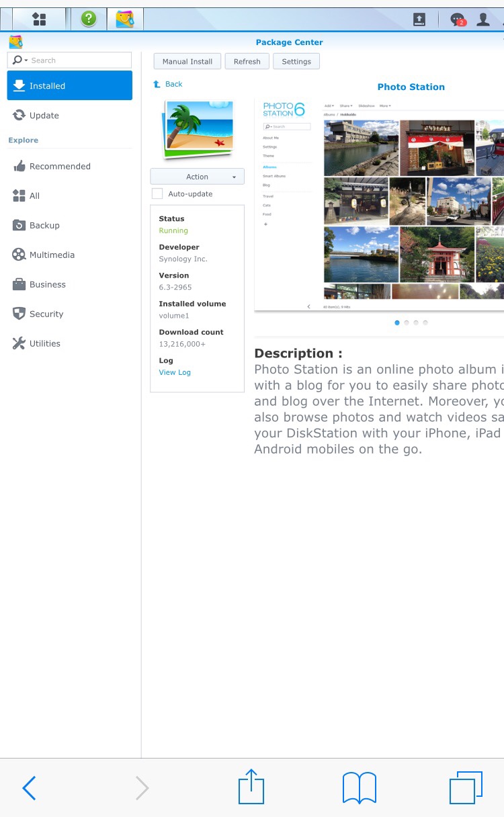Open the Backup category

[x=69, y=226]
